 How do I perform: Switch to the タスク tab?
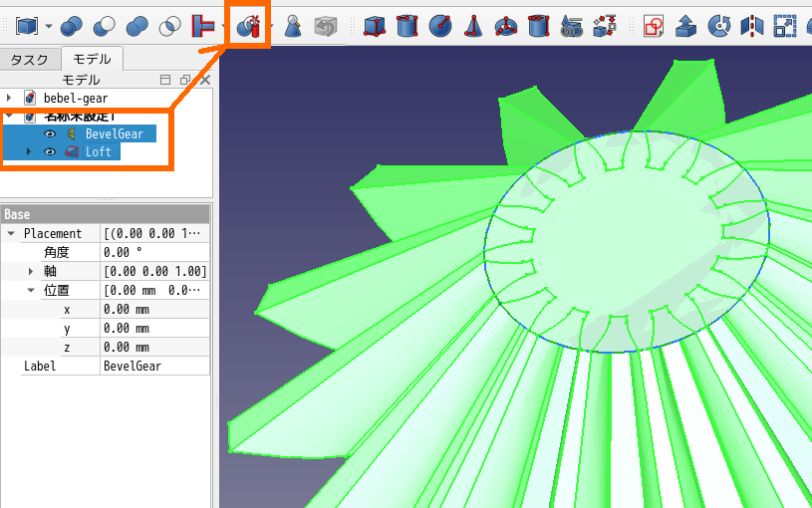coord(29,60)
